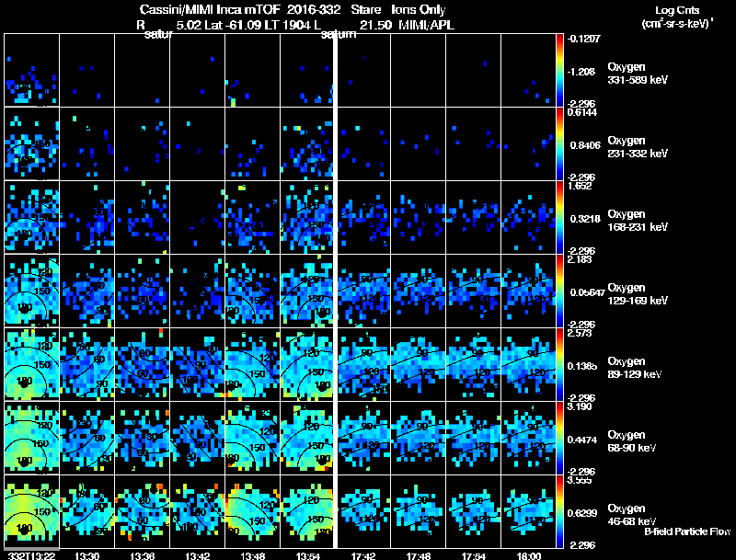Click the Oxygen 89-129 keV row label
This screenshot has width=736, height=560.
[x=634, y=367]
